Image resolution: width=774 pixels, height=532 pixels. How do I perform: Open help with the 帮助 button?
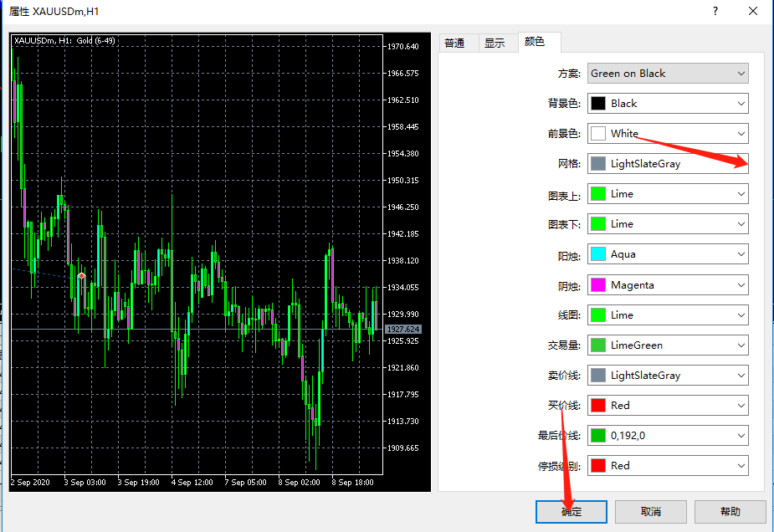pos(730,512)
